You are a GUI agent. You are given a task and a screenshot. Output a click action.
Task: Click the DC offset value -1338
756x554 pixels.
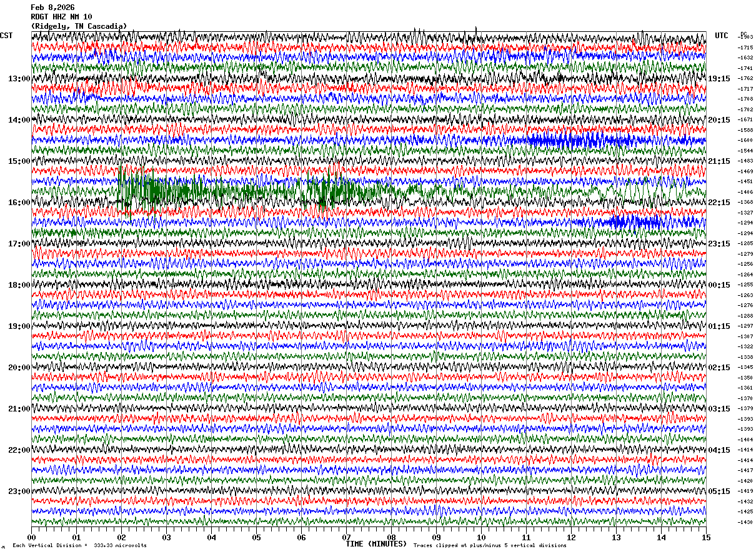[745, 357]
